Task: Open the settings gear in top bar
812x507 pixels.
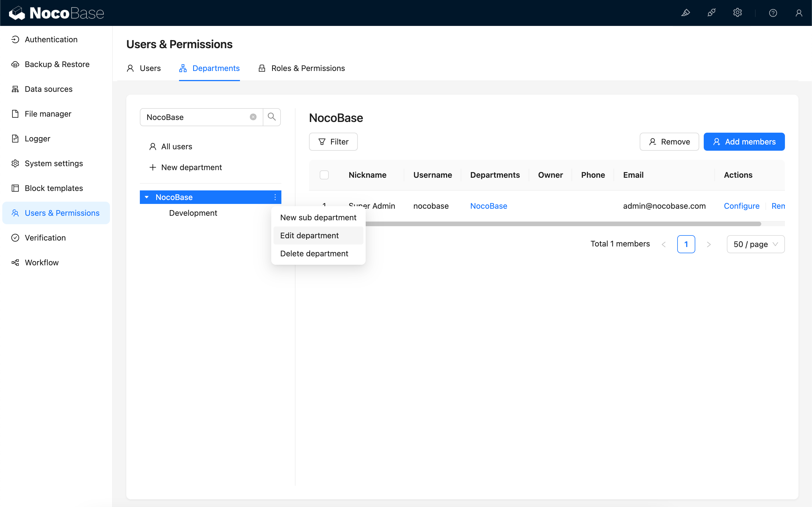Action: click(x=737, y=13)
